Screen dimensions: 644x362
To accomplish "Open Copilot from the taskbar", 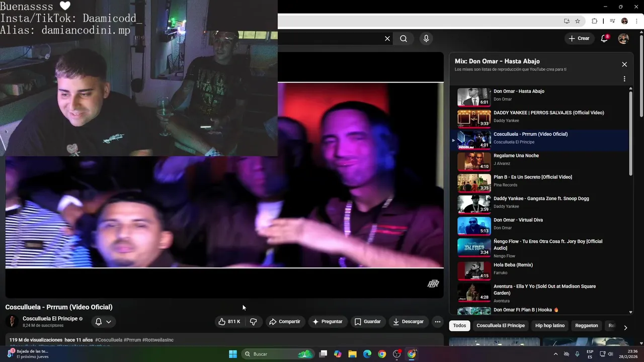I will [338, 354].
